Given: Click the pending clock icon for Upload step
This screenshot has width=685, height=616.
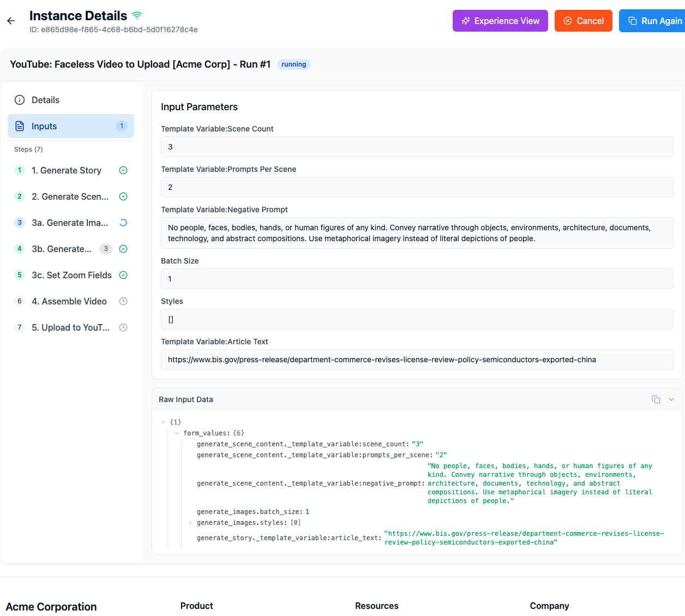Looking at the screenshot, I should click(x=123, y=327).
